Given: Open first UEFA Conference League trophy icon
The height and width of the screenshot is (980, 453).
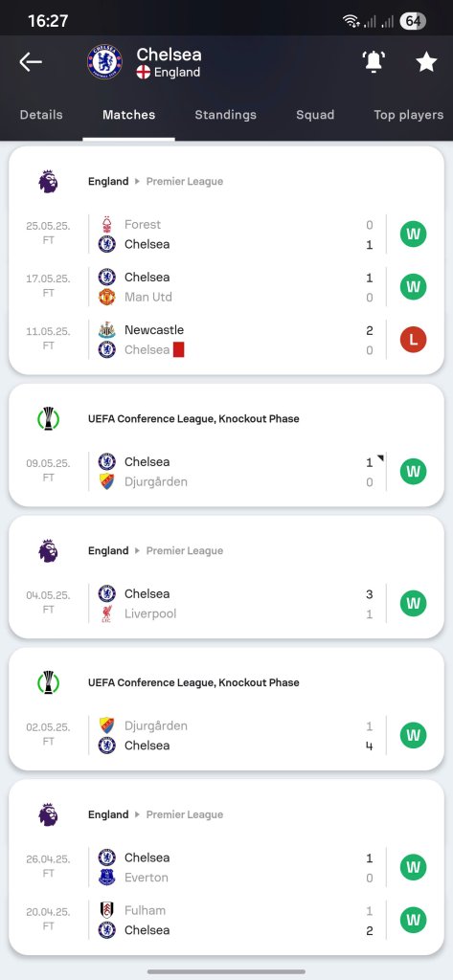Looking at the screenshot, I should click(x=48, y=419).
